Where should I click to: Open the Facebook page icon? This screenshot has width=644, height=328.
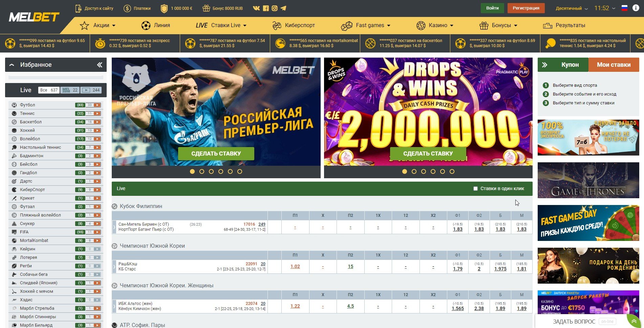[266, 8]
